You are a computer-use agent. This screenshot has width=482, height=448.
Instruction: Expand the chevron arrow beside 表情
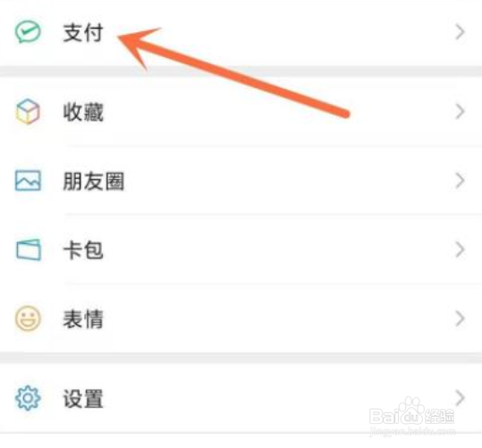tap(460, 318)
